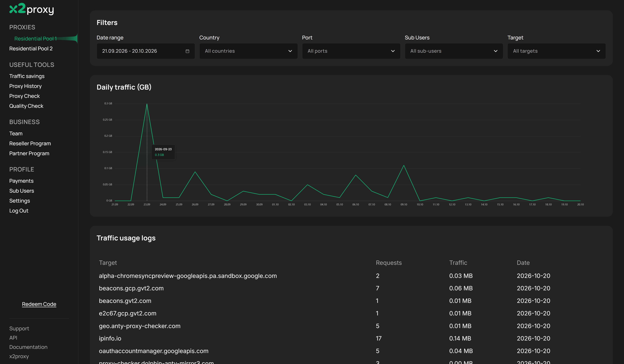Go to Payments
The image size is (624, 364).
point(21,181)
